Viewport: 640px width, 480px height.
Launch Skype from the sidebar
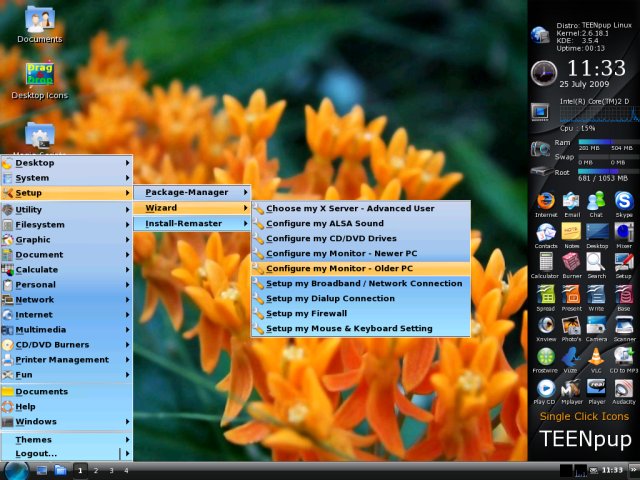click(624, 201)
